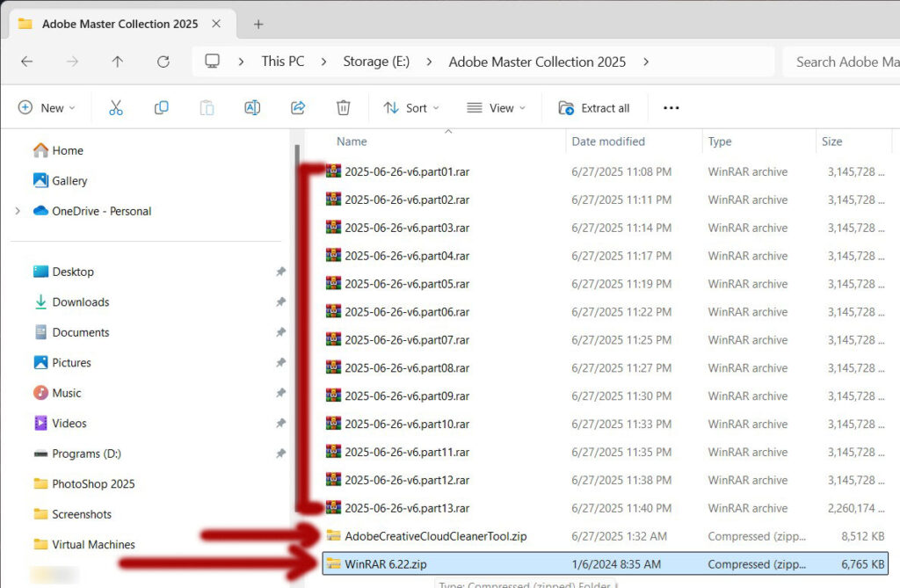The width and height of the screenshot is (900, 588).
Task: Click the Pictures icon in sidebar
Action: point(40,362)
